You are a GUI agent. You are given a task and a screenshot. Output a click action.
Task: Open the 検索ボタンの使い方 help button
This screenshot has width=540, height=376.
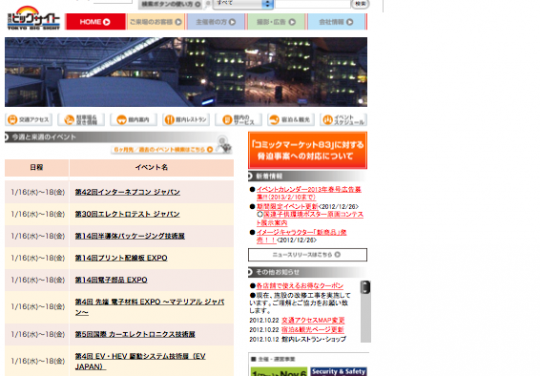171,4
